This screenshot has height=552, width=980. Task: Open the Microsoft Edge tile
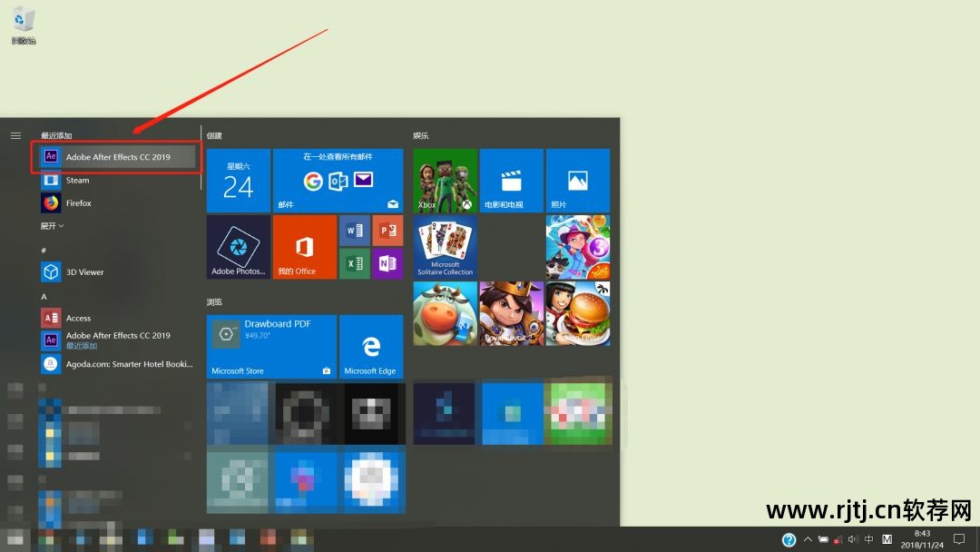click(x=370, y=346)
